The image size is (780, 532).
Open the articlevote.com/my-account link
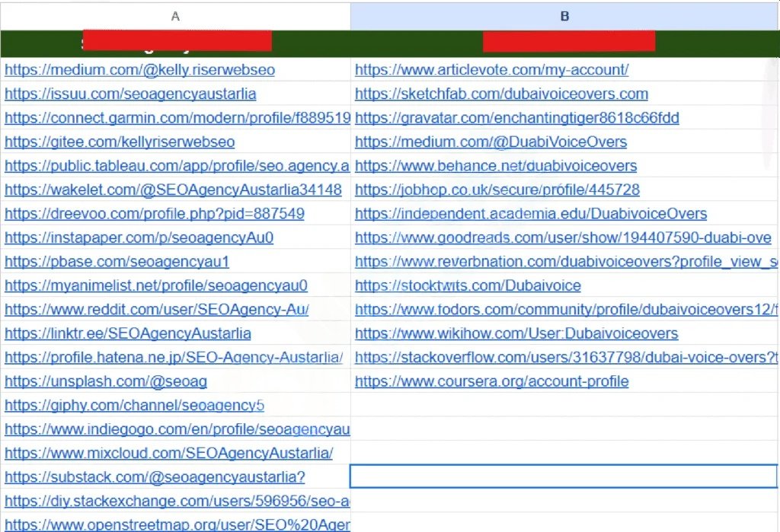(491, 69)
